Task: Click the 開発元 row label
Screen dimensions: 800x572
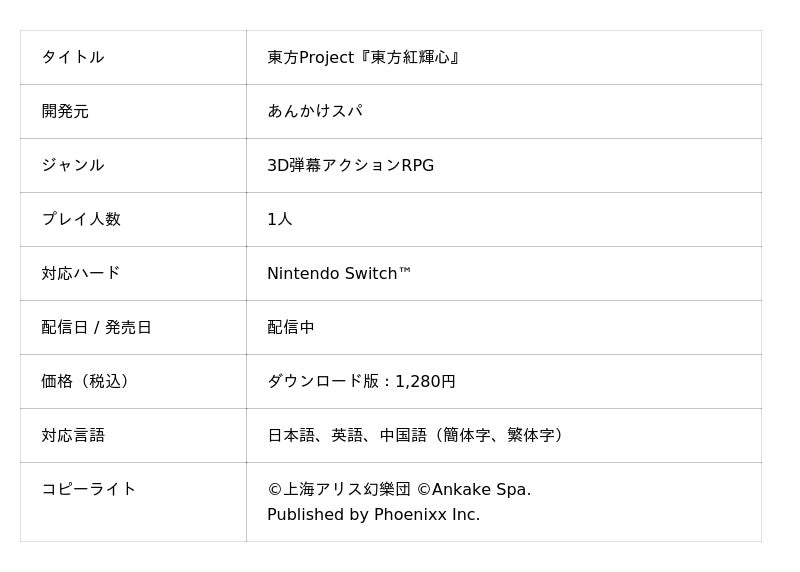Action: (65, 112)
